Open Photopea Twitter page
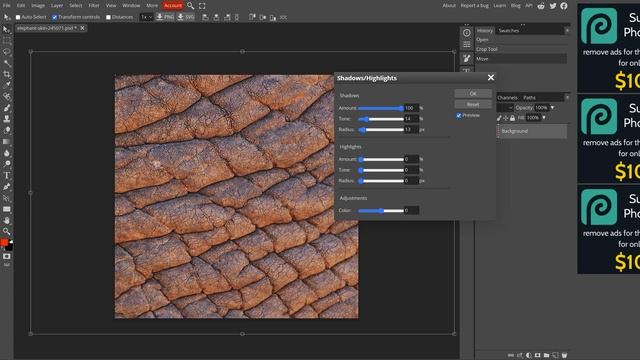The width and height of the screenshot is (640, 360). [x=553, y=6]
